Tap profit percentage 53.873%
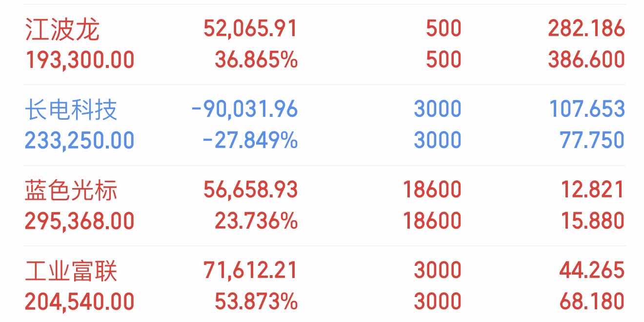The image size is (644, 322). click(256, 301)
